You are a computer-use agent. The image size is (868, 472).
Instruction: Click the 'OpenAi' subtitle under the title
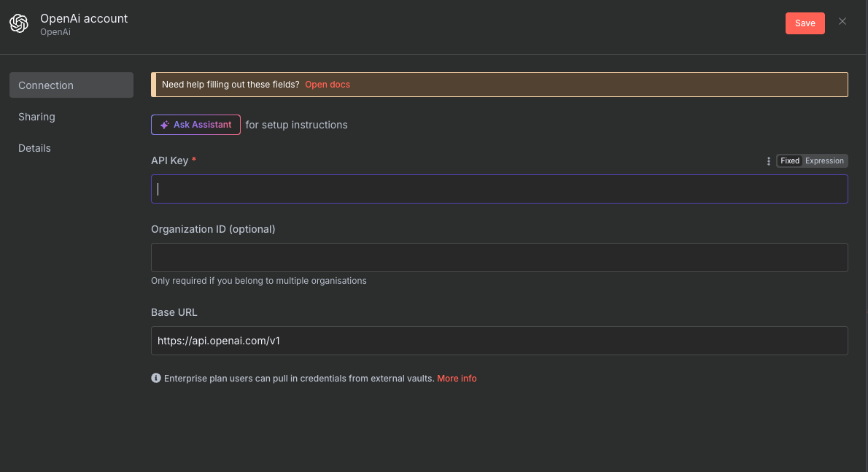coord(55,32)
